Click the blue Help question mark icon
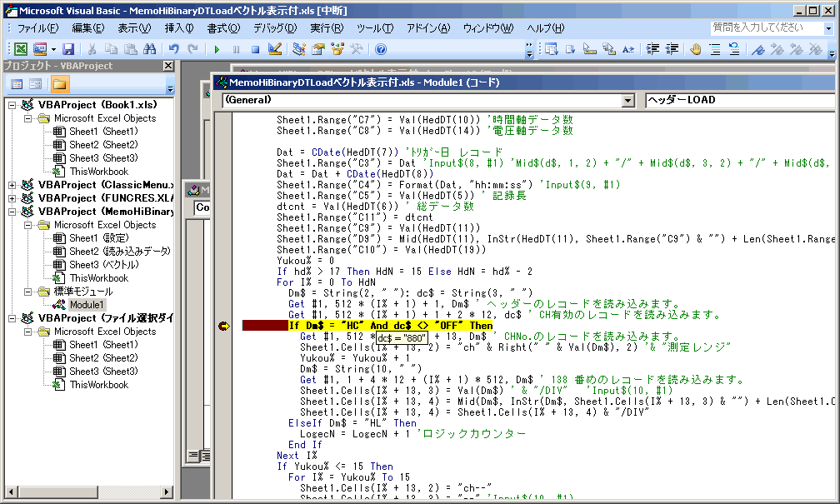840x504 pixels. [x=381, y=49]
